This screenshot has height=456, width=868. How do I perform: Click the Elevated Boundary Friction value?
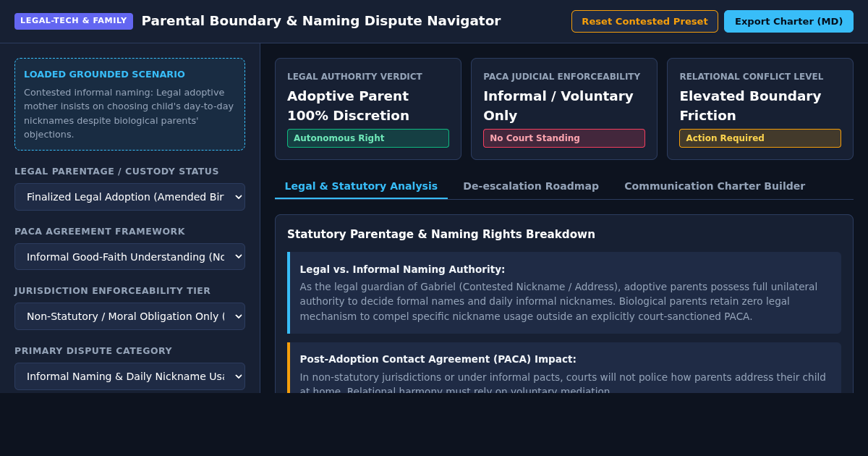(750, 106)
